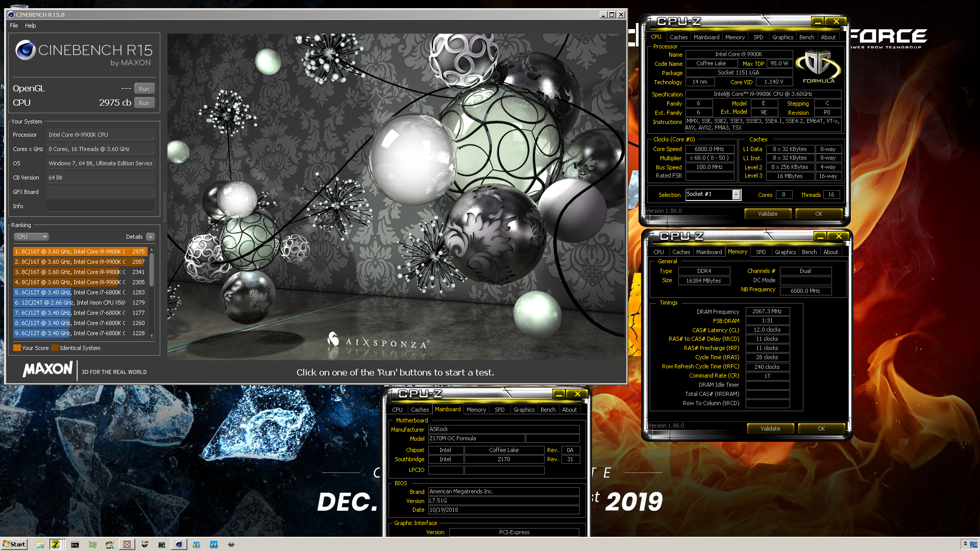The width and height of the screenshot is (980, 551).
Task: Click the Cinebench sphere icon in taskbar
Action: click(179, 544)
